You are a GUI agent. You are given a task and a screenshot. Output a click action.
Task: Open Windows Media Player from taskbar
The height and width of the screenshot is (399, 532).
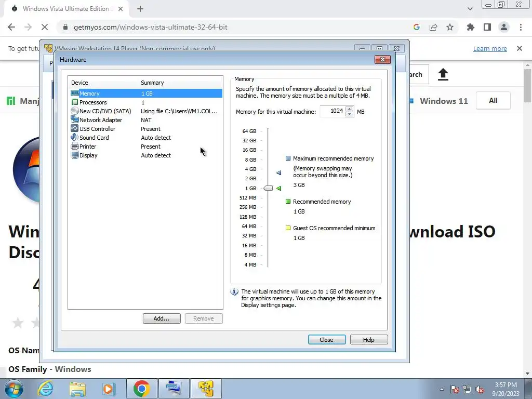tap(109, 389)
